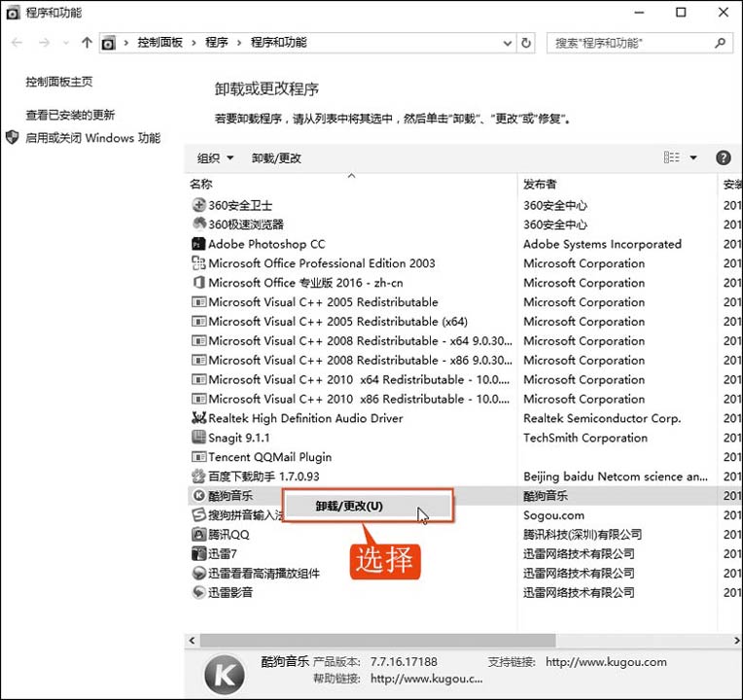Click the 迅雷影音 icon

coord(198,592)
